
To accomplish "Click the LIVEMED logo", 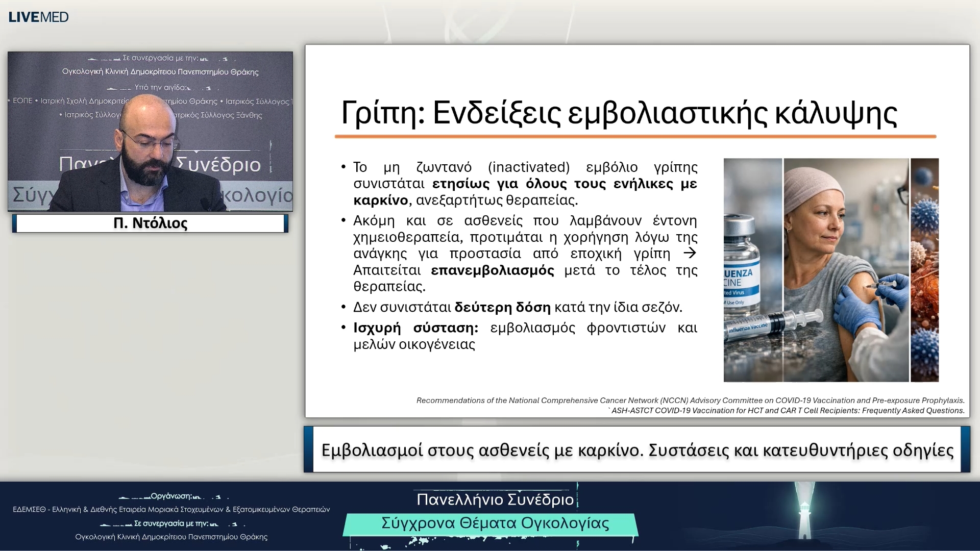I will 38,16.
